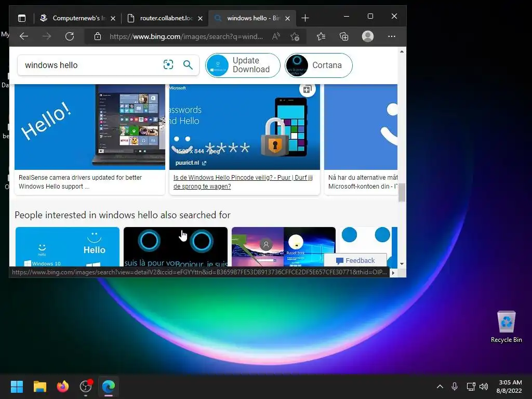Open the clock showing 3:05 AM
Image resolution: width=532 pixels, height=399 pixels.
(509, 387)
